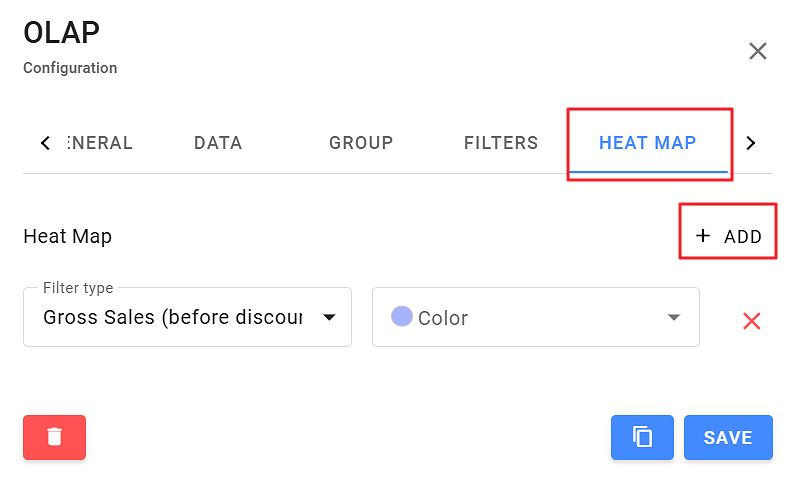Click the Gross Sales filter type value
Viewport: 794px width, 482px height.
pos(172,318)
